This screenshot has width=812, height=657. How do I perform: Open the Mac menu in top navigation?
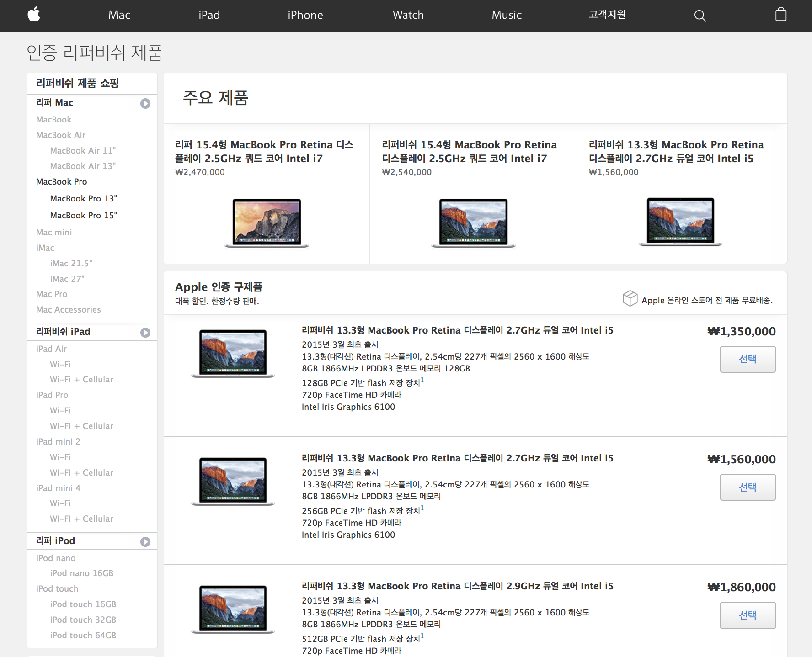[x=119, y=15]
